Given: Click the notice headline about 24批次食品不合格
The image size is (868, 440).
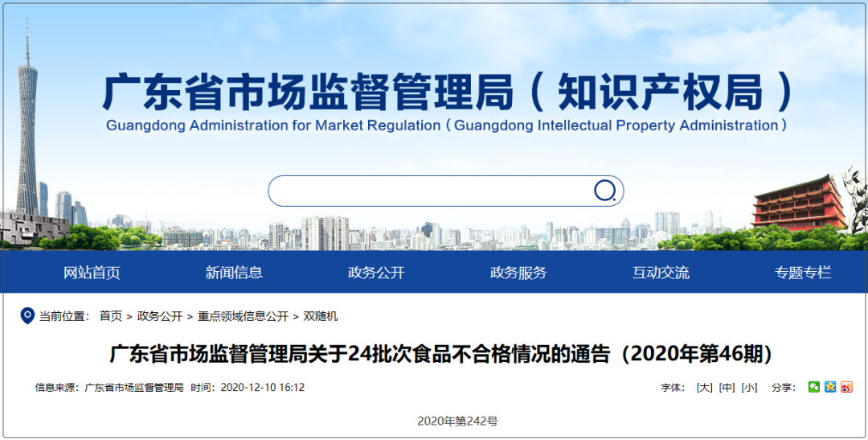Looking at the screenshot, I should click(441, 354).
